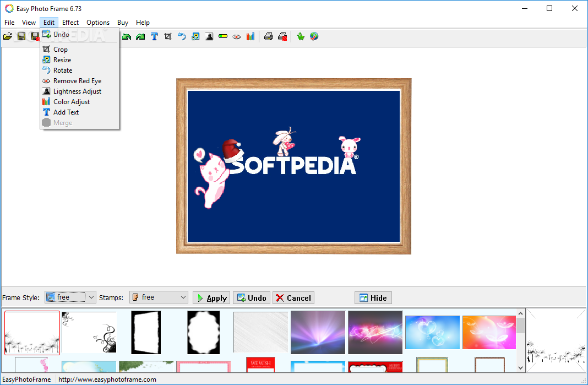Open the File menu
The image size is (588, 385).
point(9,23)
